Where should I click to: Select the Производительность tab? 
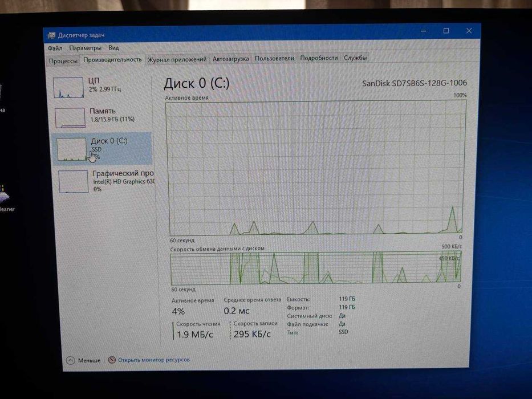[x=113, y=59]
